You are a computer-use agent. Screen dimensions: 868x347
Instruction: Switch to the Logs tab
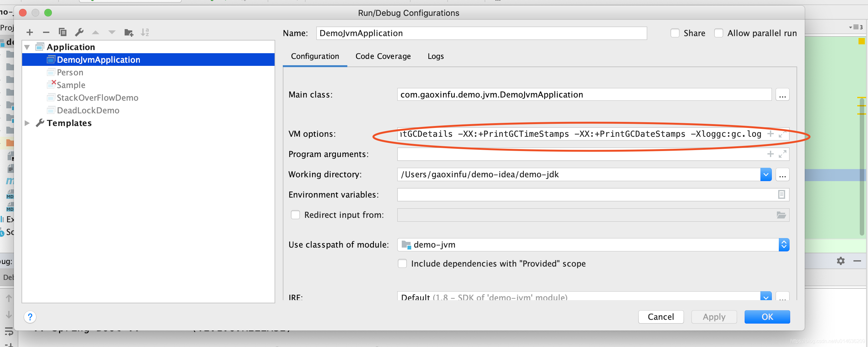point(436,57)
